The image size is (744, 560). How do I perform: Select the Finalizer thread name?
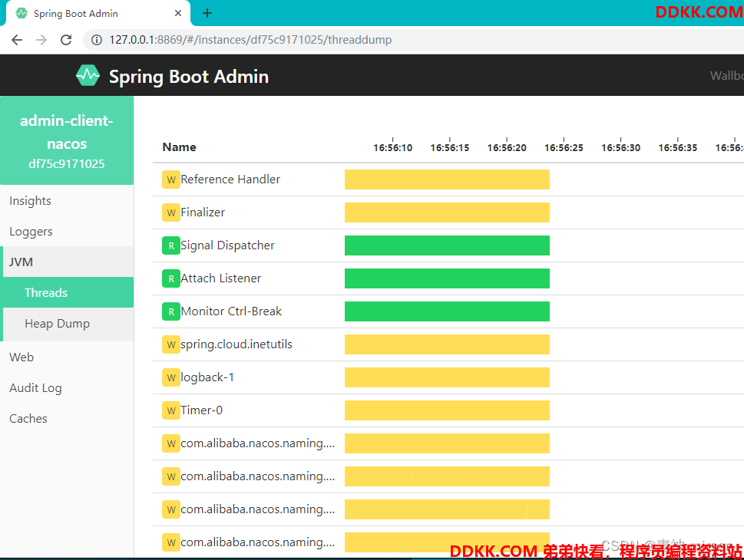pos(203,212)
